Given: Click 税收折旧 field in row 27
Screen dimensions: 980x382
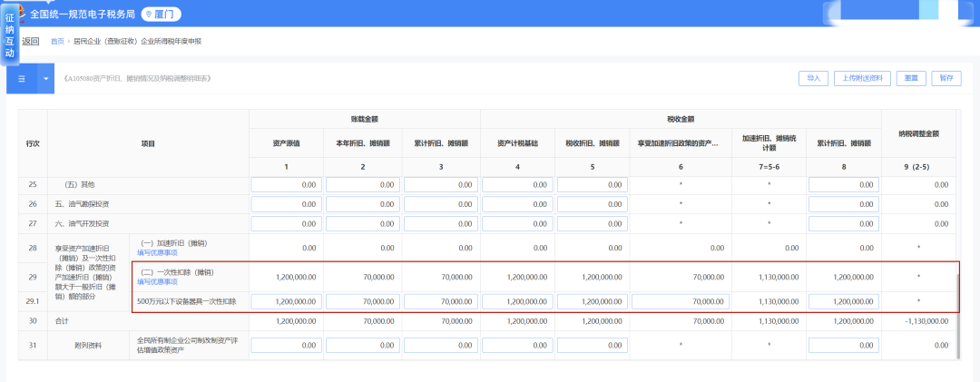Looking at the screenshot, I should point(593,223).
